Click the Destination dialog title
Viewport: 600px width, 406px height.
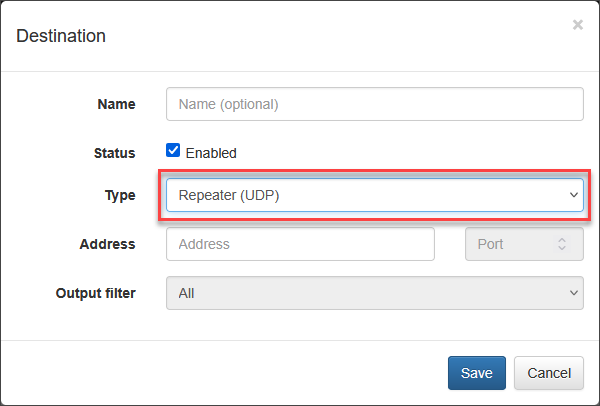[61, 36]
